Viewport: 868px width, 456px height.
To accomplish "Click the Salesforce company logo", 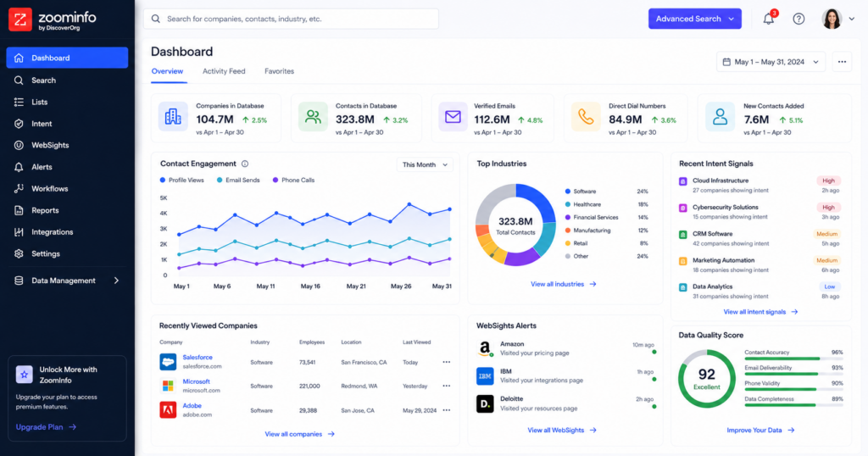I will (x=168, y=362).
